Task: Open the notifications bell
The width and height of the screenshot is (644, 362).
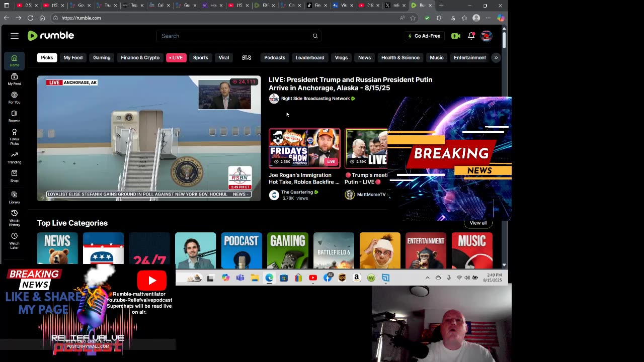Action: click(x=471, y=36)
